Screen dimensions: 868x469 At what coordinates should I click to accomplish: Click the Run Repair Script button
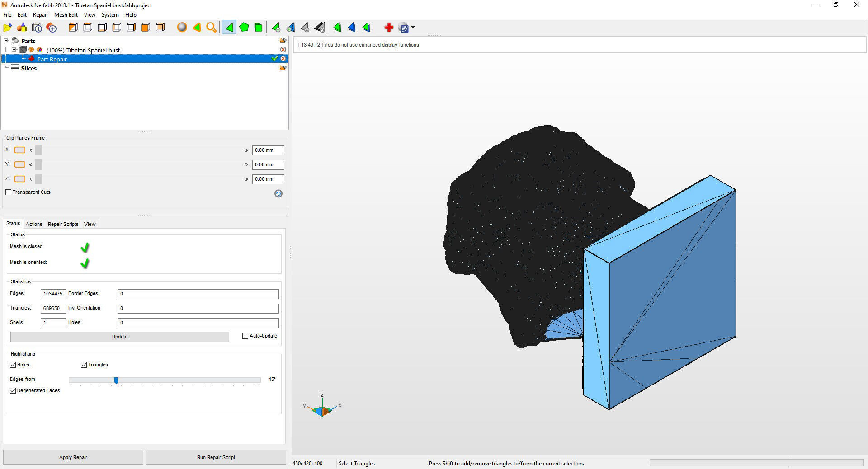(216, 457)
